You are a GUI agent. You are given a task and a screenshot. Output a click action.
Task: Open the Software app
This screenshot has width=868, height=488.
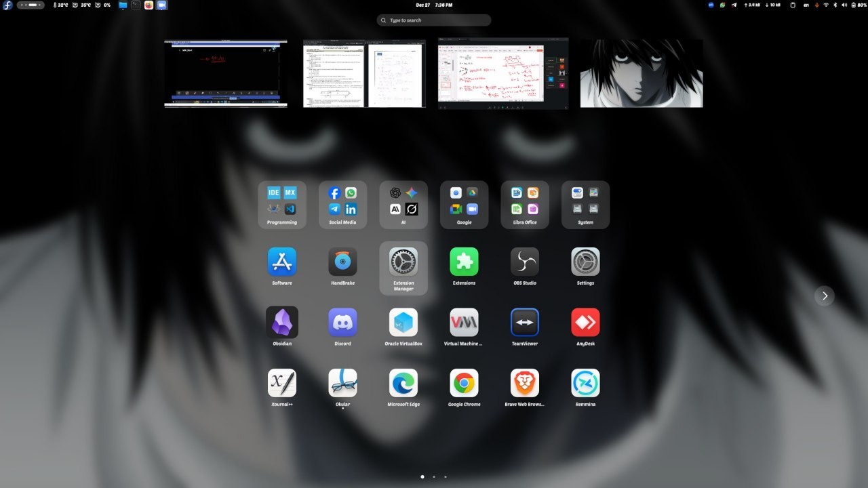coord(281,262)
